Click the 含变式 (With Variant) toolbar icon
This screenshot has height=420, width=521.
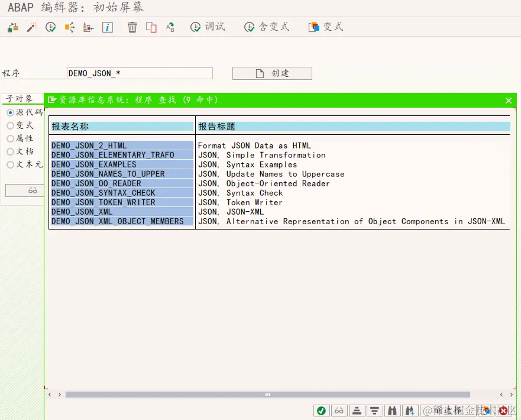tap(267, 27)
